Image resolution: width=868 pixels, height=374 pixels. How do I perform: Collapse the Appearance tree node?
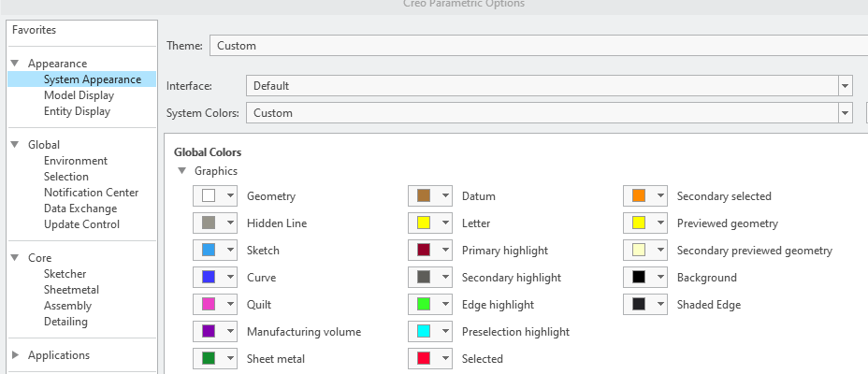(15, 64)
